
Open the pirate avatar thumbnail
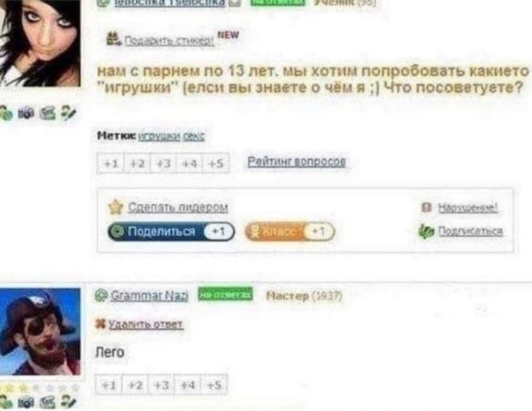(x=40, y=331)
